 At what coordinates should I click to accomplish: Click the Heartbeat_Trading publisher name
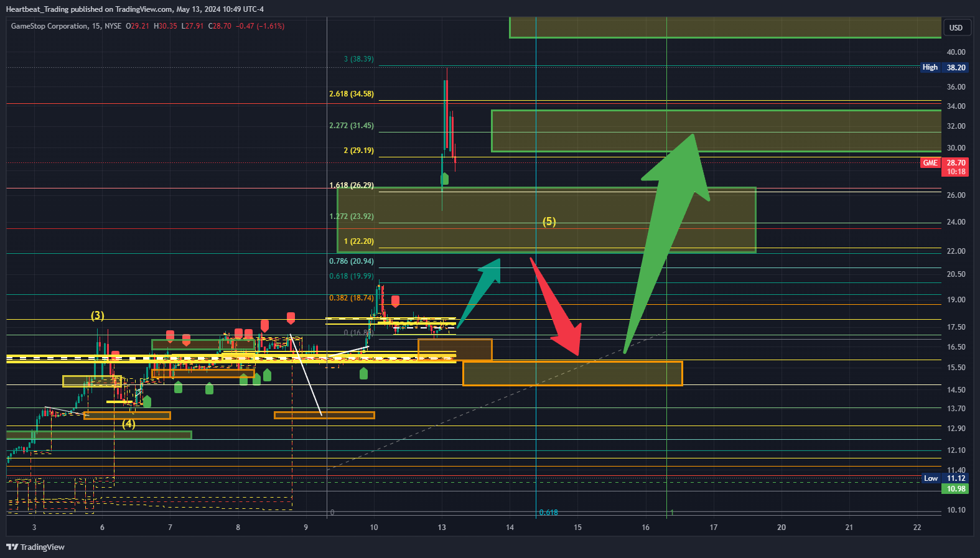[37, 9]
